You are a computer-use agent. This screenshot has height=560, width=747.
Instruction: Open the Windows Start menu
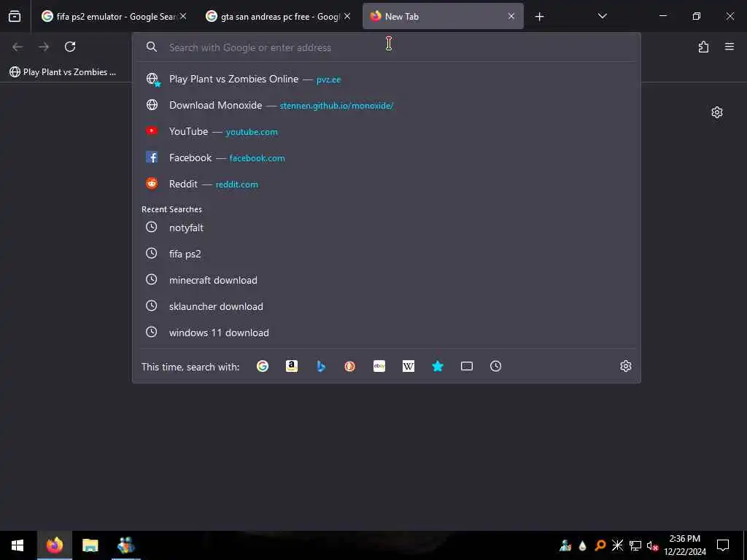(18, 545)
